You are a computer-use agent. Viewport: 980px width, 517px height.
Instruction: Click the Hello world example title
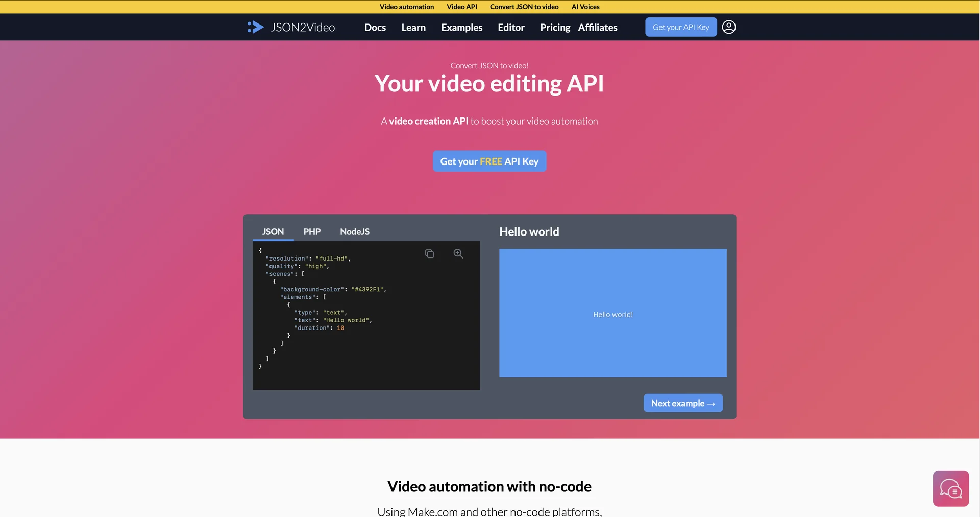529,232
